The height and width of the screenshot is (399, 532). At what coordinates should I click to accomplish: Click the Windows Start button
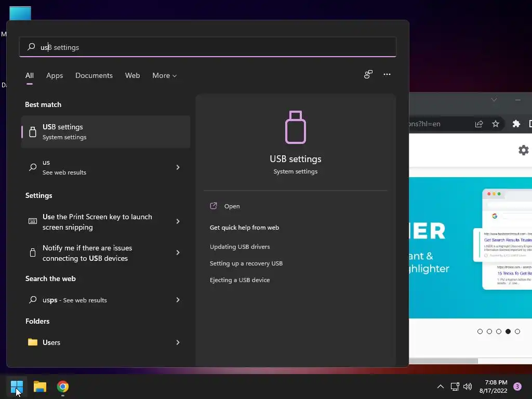pos(17,387)
